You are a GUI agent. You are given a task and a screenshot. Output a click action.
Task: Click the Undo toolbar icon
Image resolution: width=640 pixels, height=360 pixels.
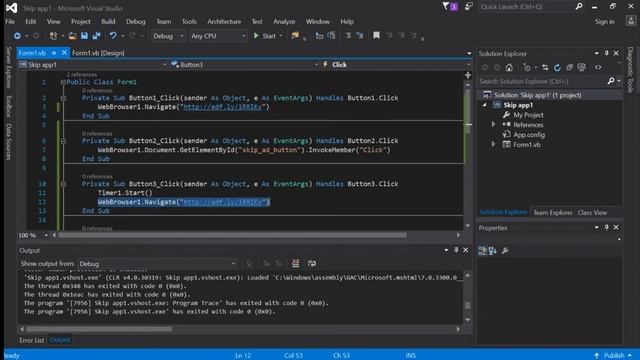(113, 36)
